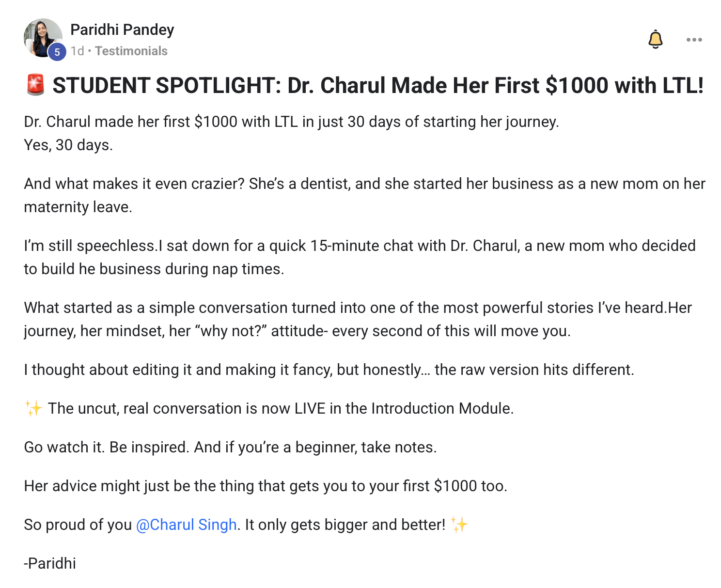Click the level 5 badge on avatar
Viewport: 721px width, 588px height.
57,52
